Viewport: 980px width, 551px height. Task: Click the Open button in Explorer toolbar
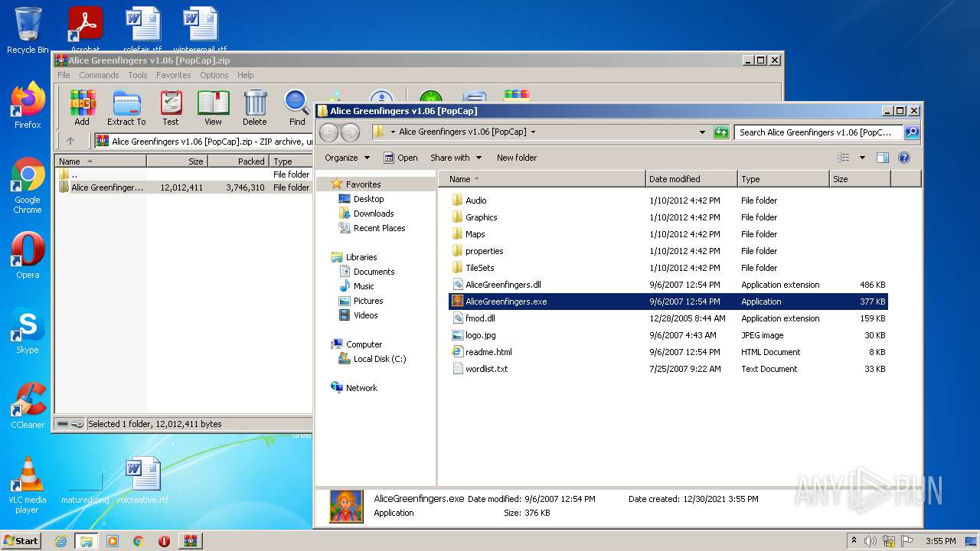click(400, 158)
